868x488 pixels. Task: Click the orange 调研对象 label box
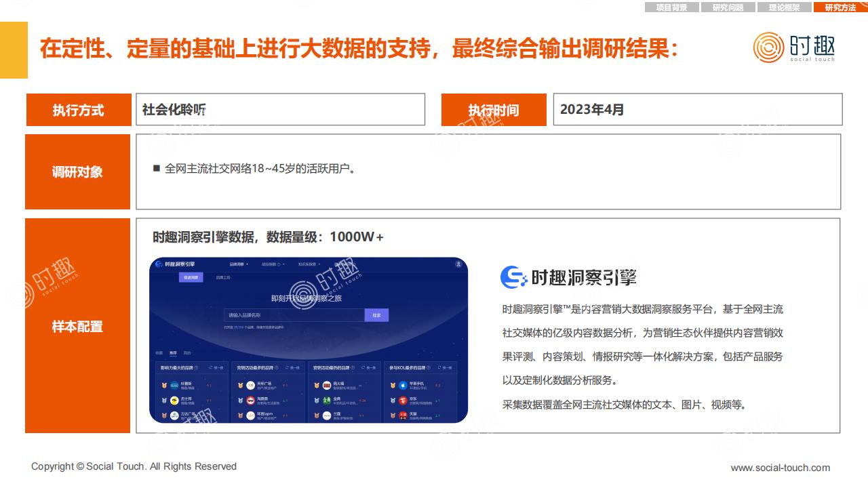coord(77,171)
